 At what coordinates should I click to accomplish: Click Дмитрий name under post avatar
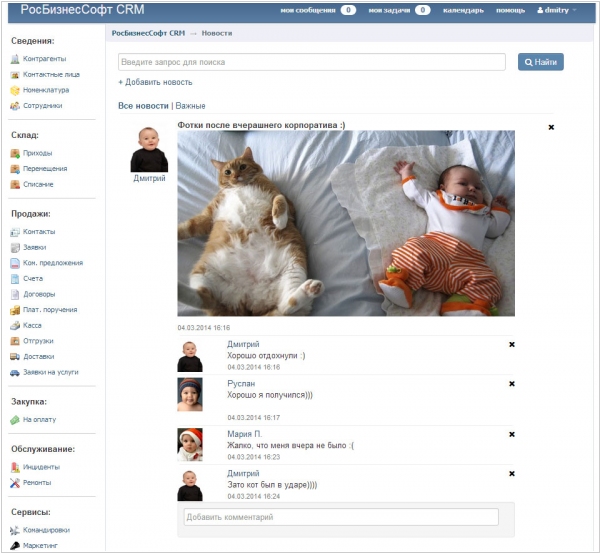(149, 178)
